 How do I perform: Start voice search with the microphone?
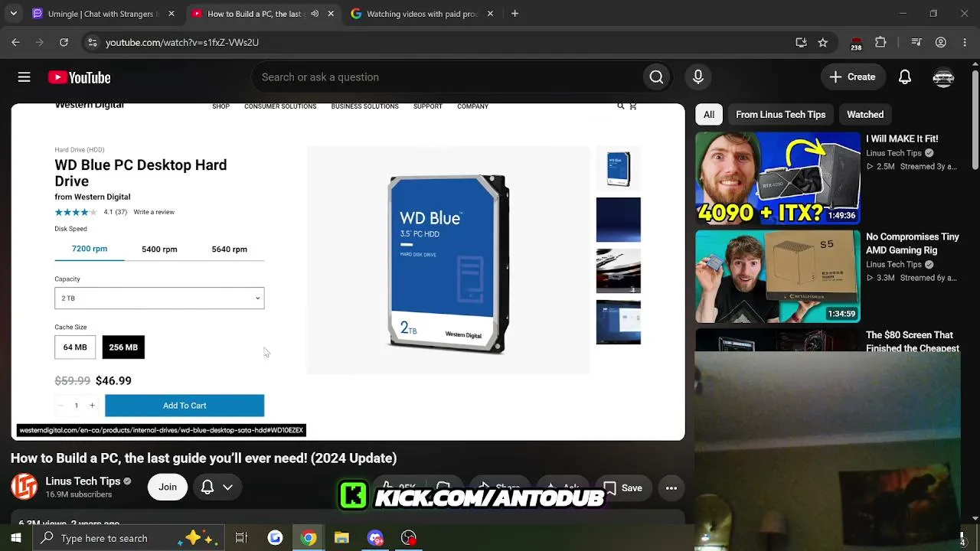pos(697,77)
